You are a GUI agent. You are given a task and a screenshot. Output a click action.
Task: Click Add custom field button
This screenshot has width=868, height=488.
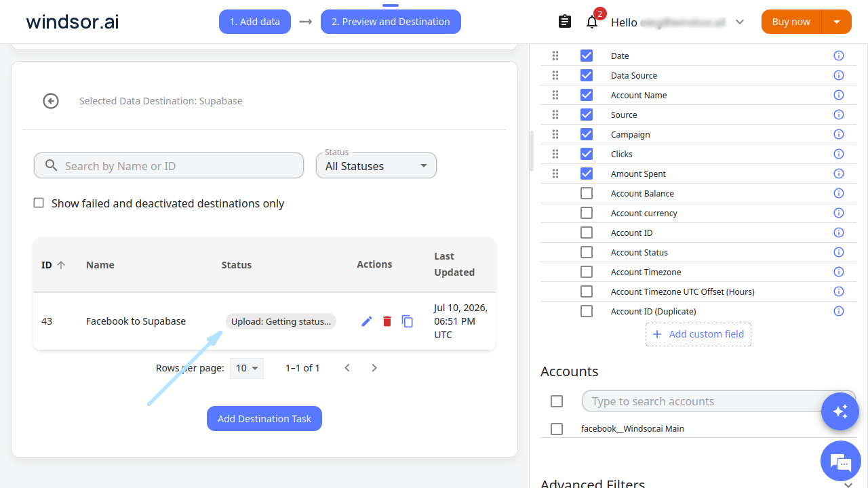coord(698,334)
